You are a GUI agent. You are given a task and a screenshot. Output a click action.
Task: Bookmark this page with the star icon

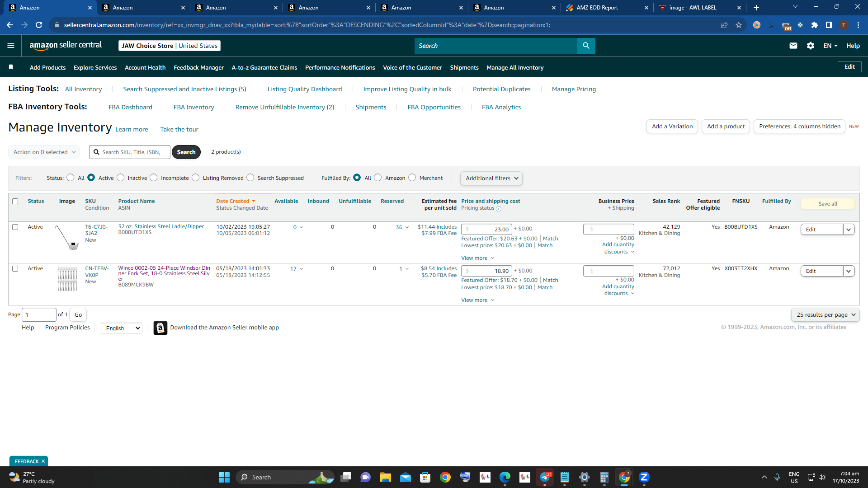pos(739,25)
